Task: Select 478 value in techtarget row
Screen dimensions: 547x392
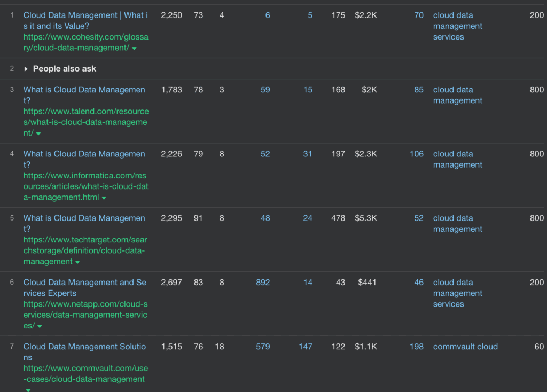Action: (x=338, y=218)
